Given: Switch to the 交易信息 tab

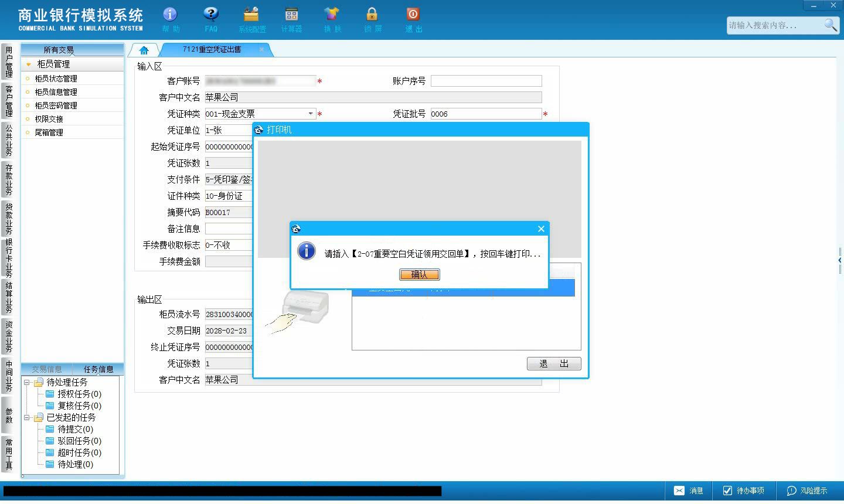Looking at the screenshot, I should click(x=47, y=369).
